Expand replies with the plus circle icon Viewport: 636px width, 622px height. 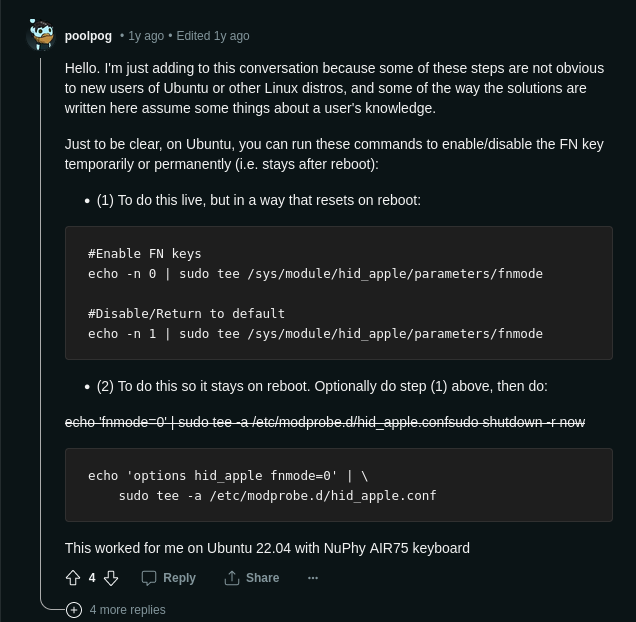tap(74, 610)
